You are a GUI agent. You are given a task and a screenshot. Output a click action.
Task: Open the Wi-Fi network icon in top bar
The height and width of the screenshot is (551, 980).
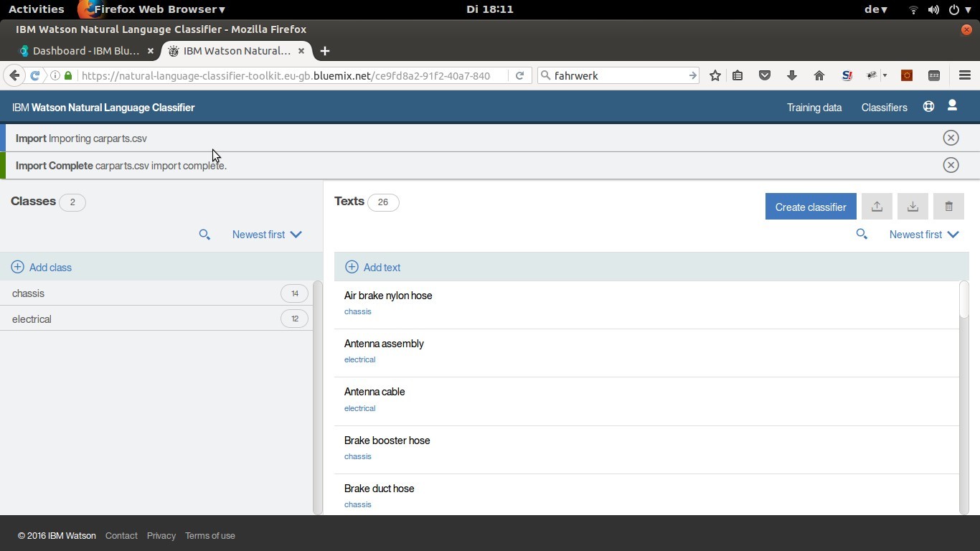coord(913,9)
